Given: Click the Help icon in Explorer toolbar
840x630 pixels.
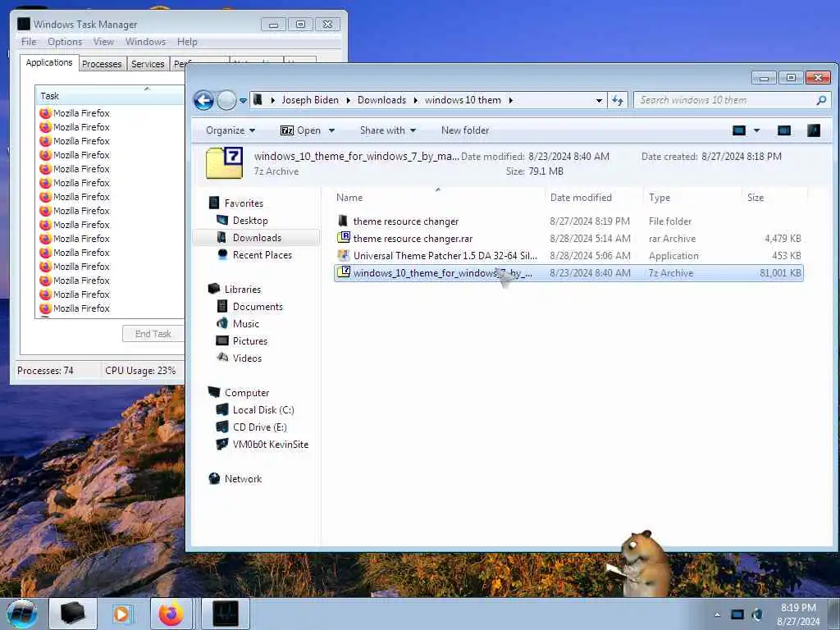Looking at the screenshot, I should tap(813, 130).
